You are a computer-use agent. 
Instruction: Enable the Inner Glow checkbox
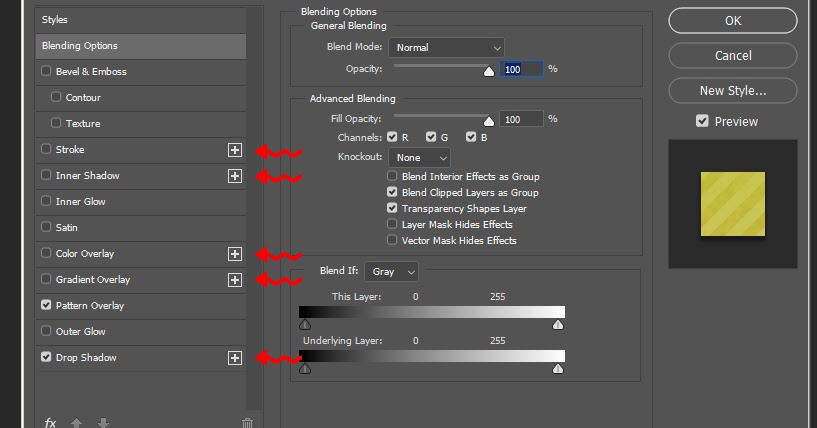tap(46, 201)
